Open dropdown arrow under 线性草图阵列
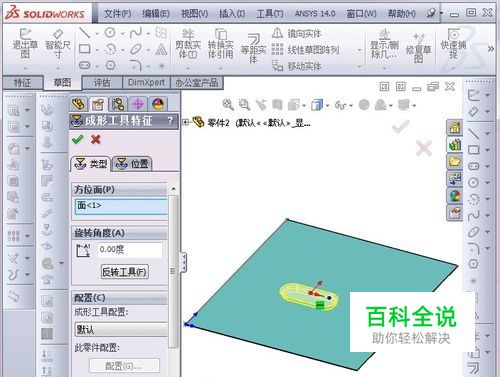 point(360,50)
